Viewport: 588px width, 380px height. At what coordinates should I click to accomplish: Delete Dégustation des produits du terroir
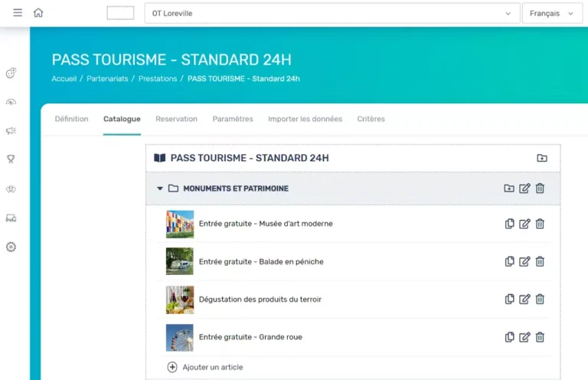(540, 300)
